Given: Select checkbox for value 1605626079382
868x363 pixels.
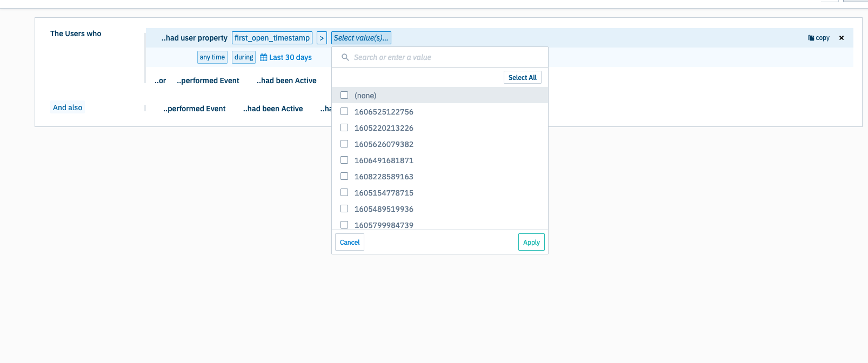Looking at the screenshot, I should (344, 144).
